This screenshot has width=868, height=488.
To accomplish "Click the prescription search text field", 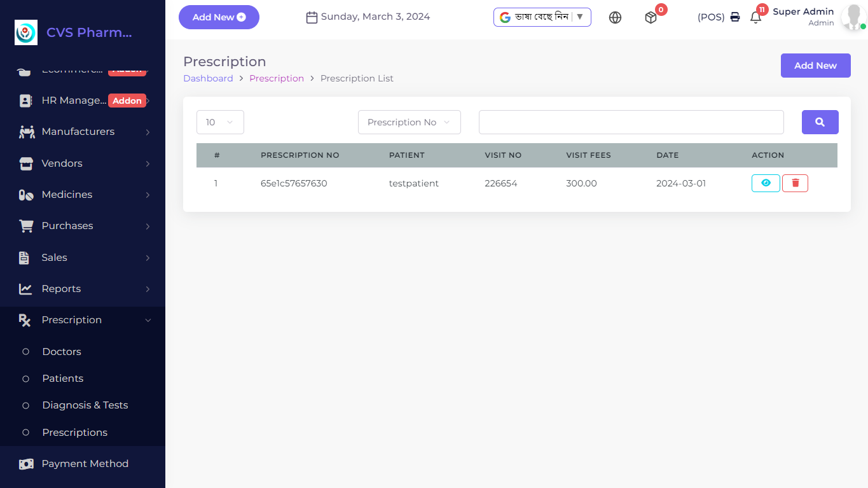I will coord(631,122).
